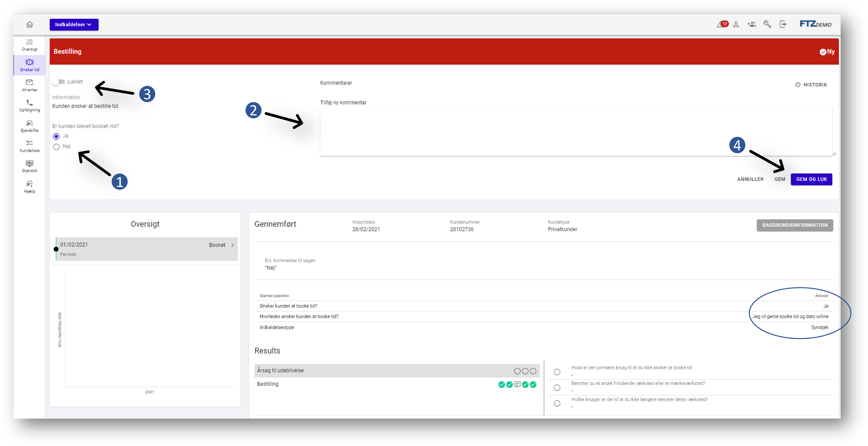Open the Indkaldelser dropdown menu
The width and height of the screenshot is (868, 446).
tap(74, 24)
